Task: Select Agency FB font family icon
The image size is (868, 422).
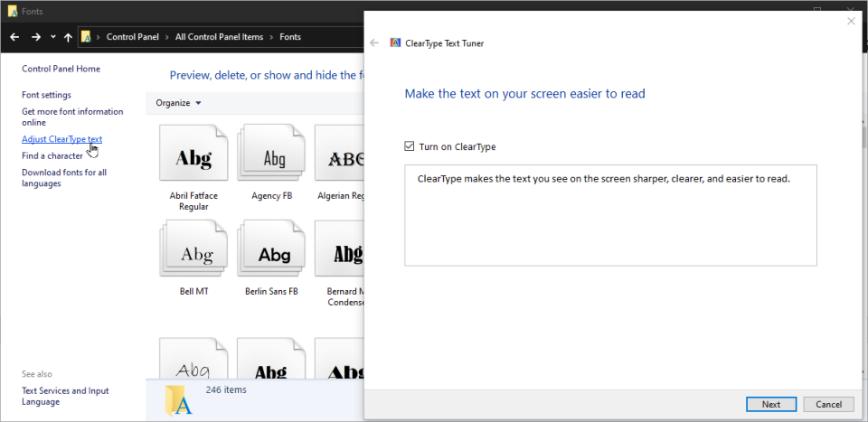Action: point(271,153)
